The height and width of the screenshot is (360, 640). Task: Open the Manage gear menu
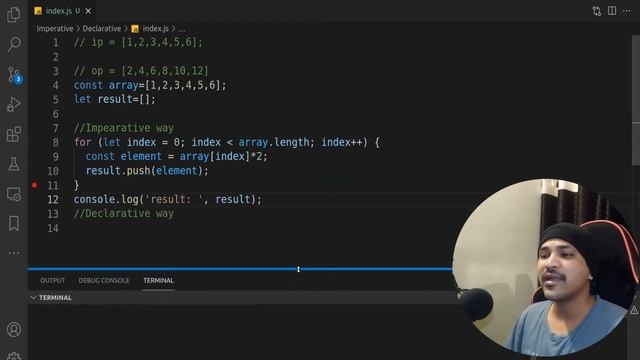point(14,356)
